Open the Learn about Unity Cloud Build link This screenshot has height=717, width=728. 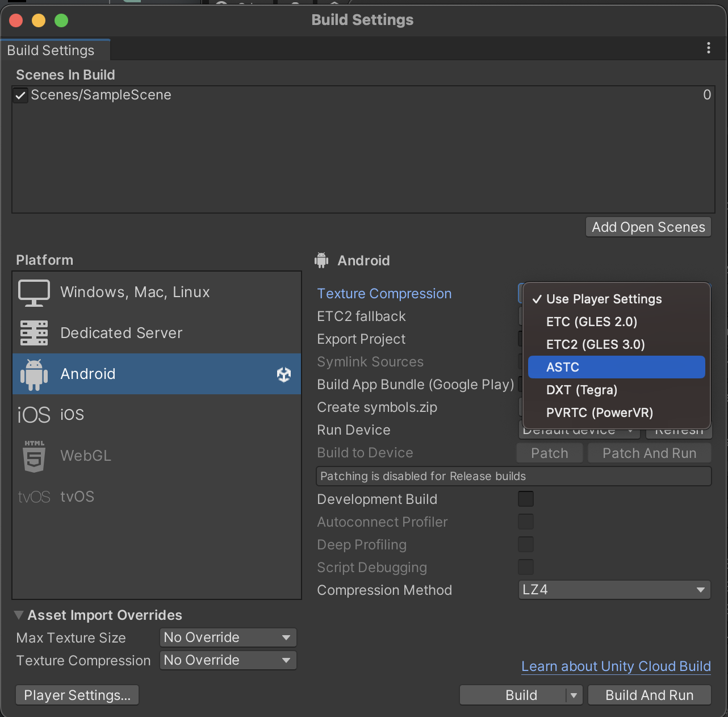[x=616, y=666]
